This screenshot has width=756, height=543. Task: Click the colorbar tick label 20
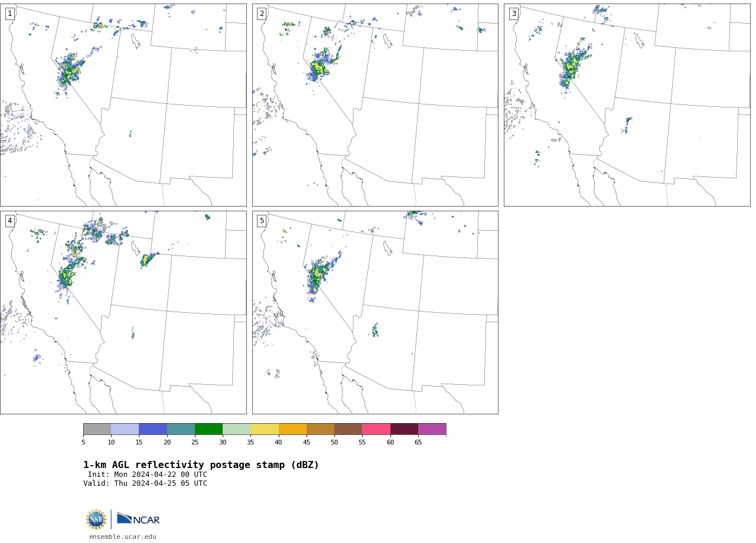(167, 442)
